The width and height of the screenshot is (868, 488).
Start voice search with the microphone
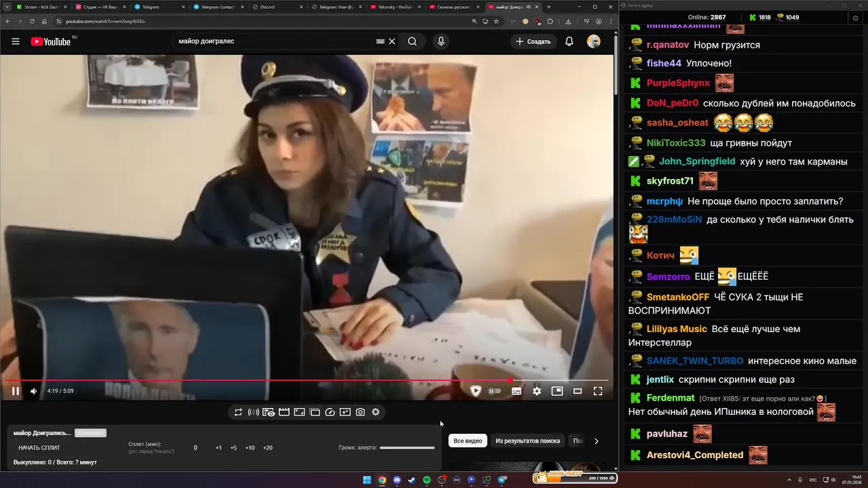[x=441, y=41]
